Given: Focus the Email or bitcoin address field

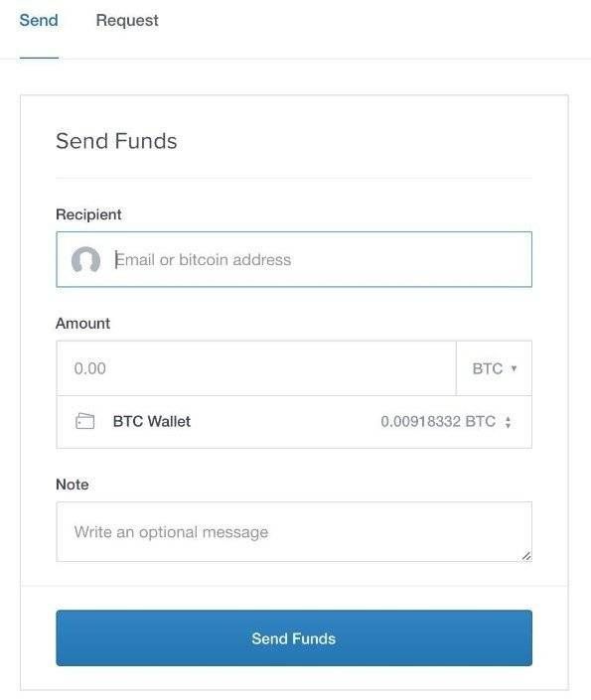Looking at the screenshot, I should (x=294, y=259).
